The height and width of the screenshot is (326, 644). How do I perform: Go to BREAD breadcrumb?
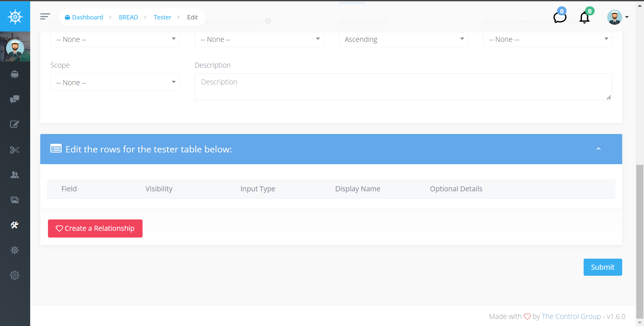tap(128, 17)
